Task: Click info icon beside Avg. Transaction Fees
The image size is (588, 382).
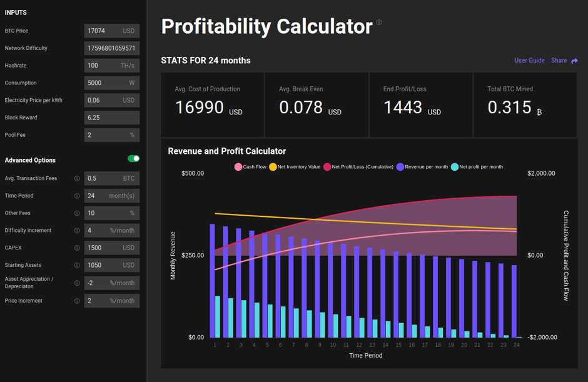Action: 77,179
